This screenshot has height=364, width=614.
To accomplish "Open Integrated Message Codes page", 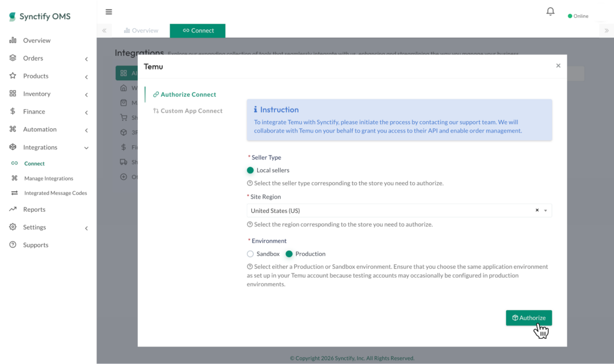I will [56, 192].
